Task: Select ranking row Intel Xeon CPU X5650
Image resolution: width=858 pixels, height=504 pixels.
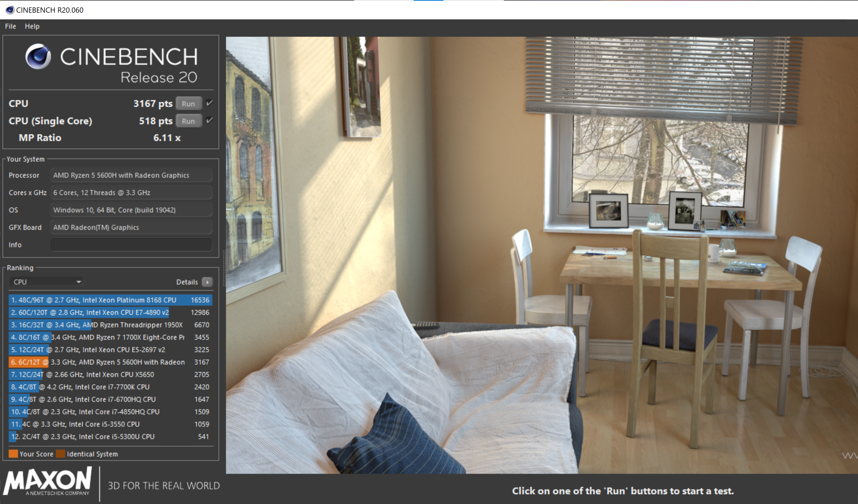Action: point(110,374)
